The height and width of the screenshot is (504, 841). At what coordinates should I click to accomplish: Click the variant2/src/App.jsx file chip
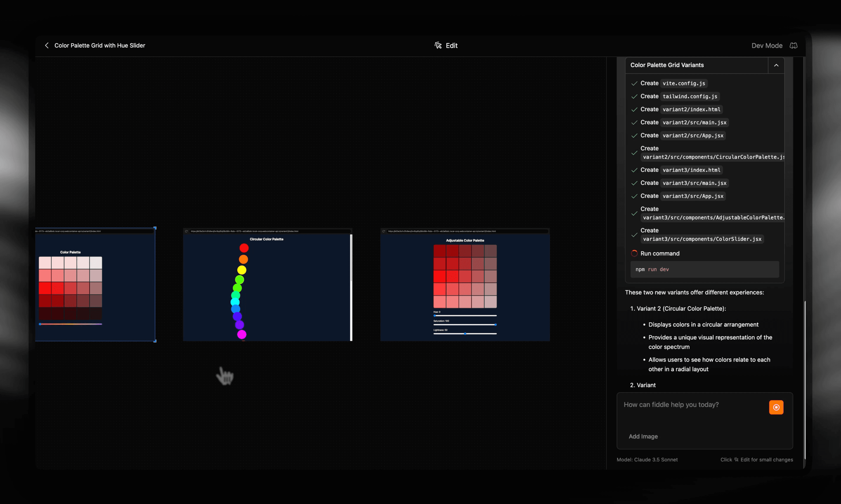pos(693,135)
